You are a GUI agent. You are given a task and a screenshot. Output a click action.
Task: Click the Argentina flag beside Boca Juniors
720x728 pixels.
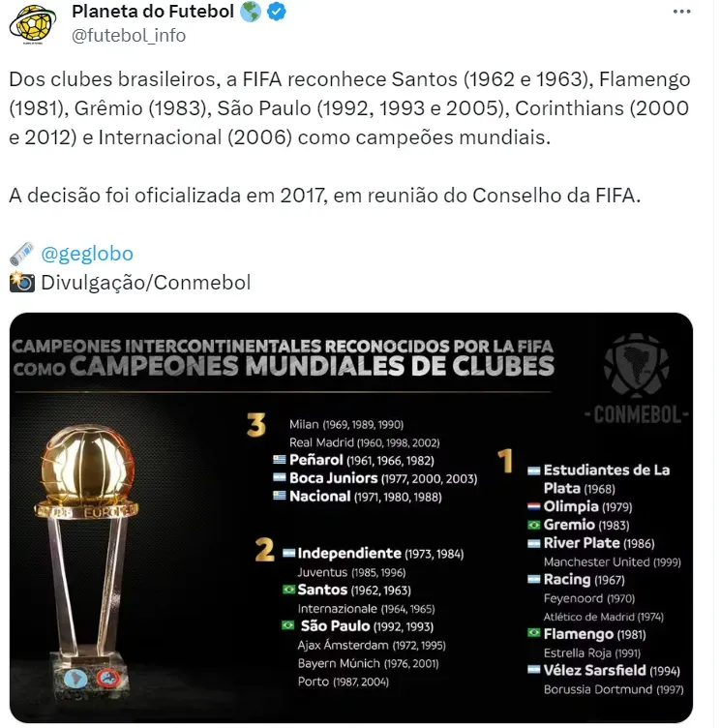[280, 478]
